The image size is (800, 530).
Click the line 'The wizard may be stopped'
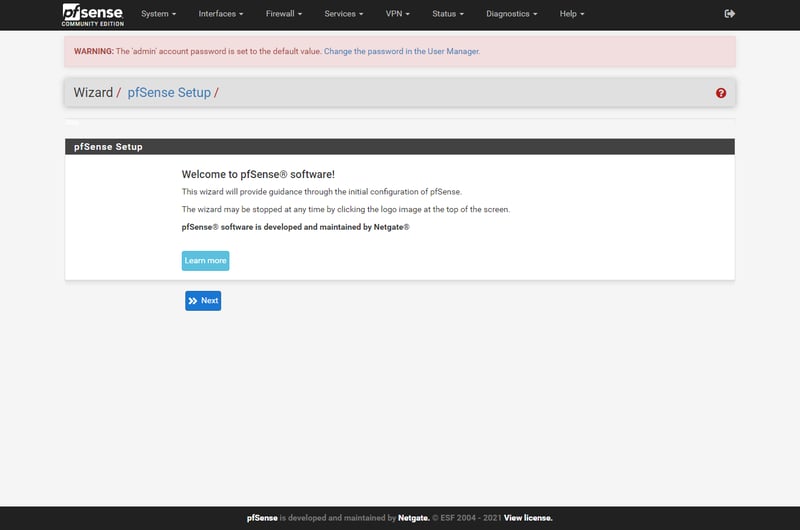(346, 210)
